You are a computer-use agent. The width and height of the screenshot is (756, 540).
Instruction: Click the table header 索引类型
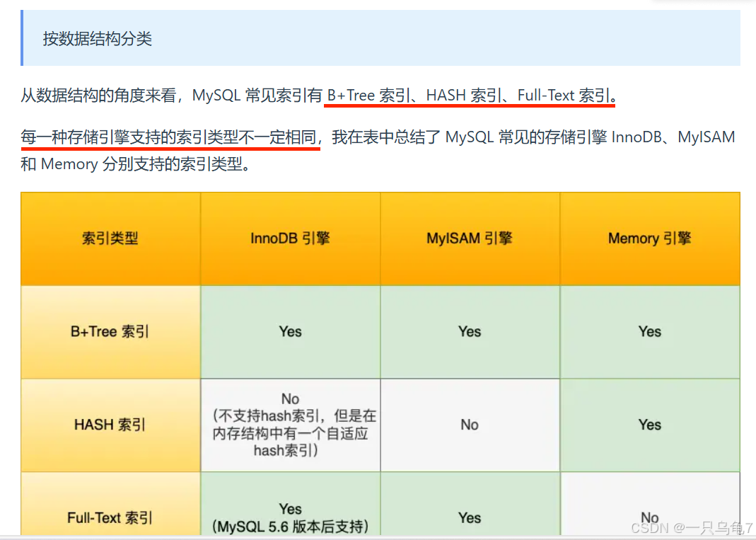point(110,239)
